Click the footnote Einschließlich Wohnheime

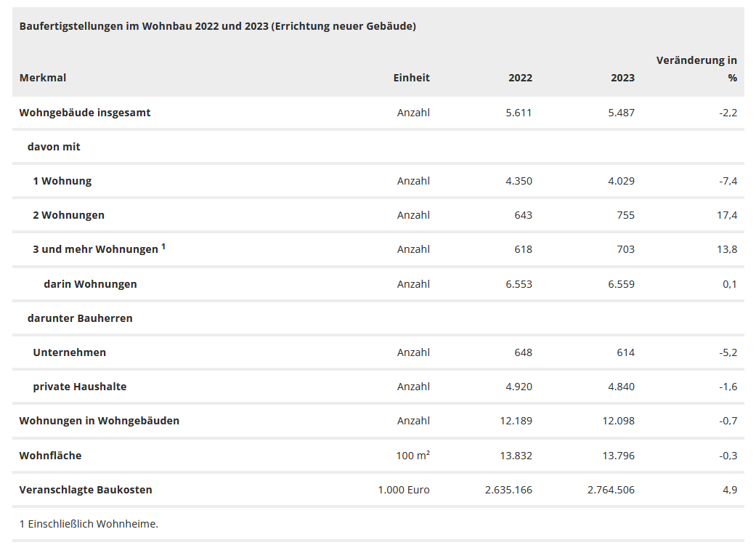click(89, 523)
